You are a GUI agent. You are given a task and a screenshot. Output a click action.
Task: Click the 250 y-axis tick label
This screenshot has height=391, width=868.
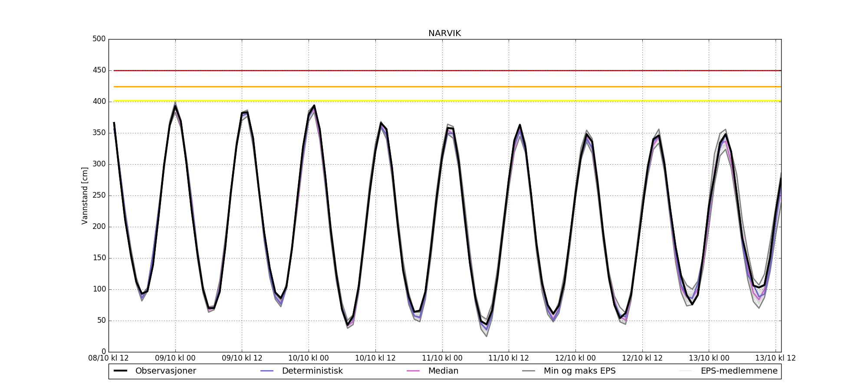(x=99, y=195)
